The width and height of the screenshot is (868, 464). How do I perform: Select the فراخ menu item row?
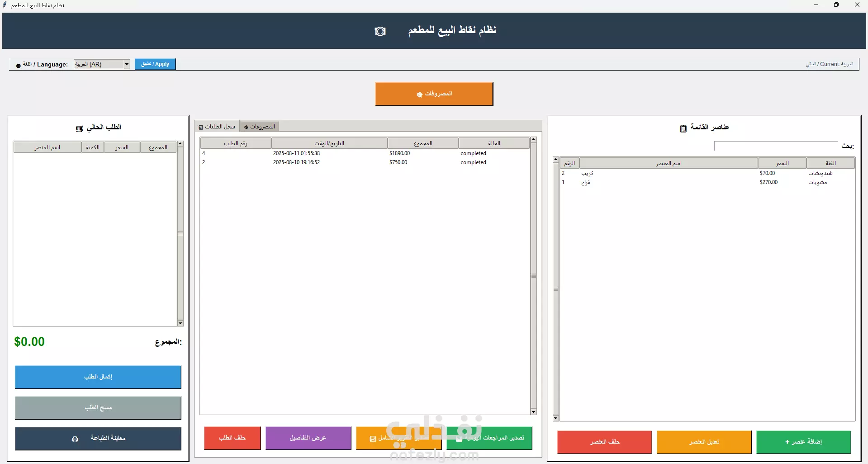(x=707, y=182)
